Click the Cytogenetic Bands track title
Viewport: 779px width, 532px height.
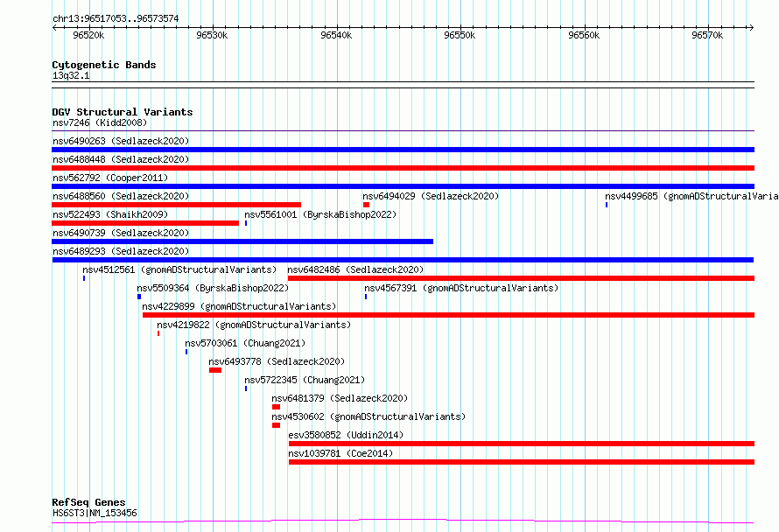pyautogui.click(x=104, y=65)
